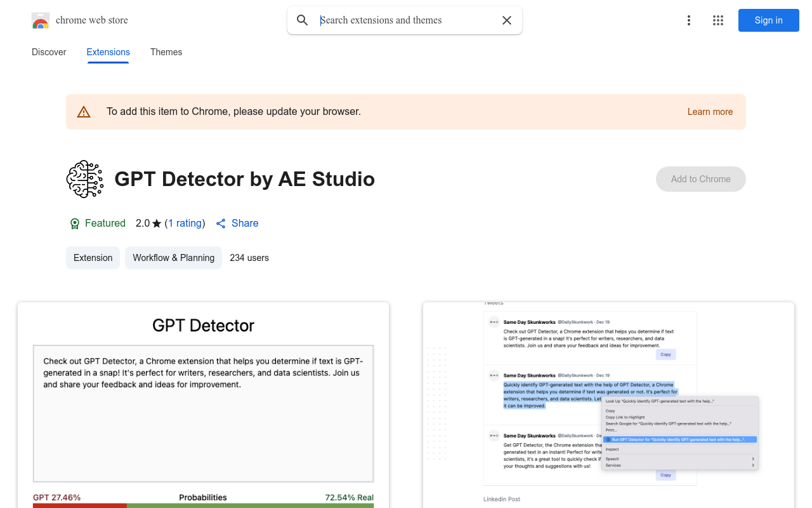The height and width of the screenshot is (508, 812).
Task: Click the GPT Detector brain logo
Action: [x=85, y=179]
